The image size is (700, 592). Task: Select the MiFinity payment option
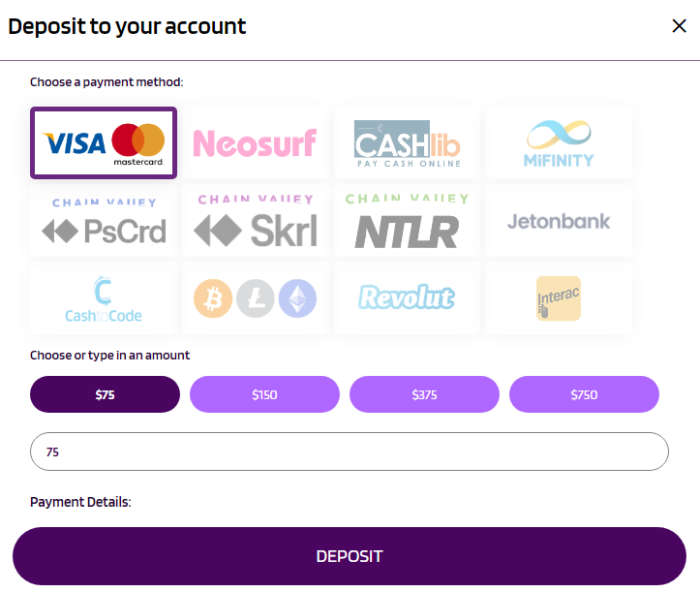tap(559, 143)
